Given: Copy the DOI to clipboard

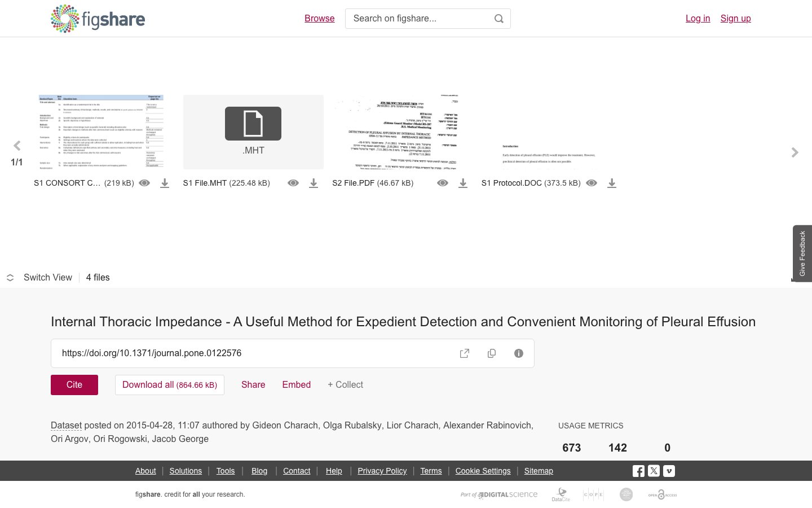Looking at the screenshot, I should 492,353.
